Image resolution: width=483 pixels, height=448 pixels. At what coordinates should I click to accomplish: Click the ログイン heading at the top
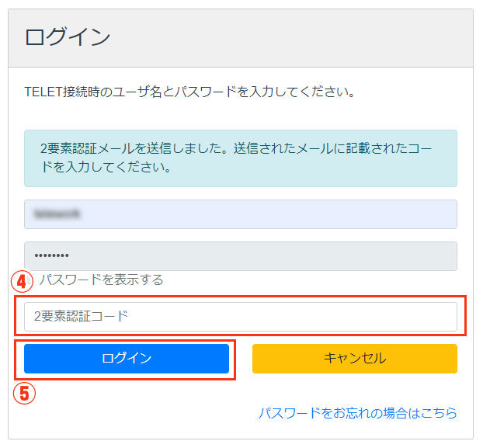68,37
